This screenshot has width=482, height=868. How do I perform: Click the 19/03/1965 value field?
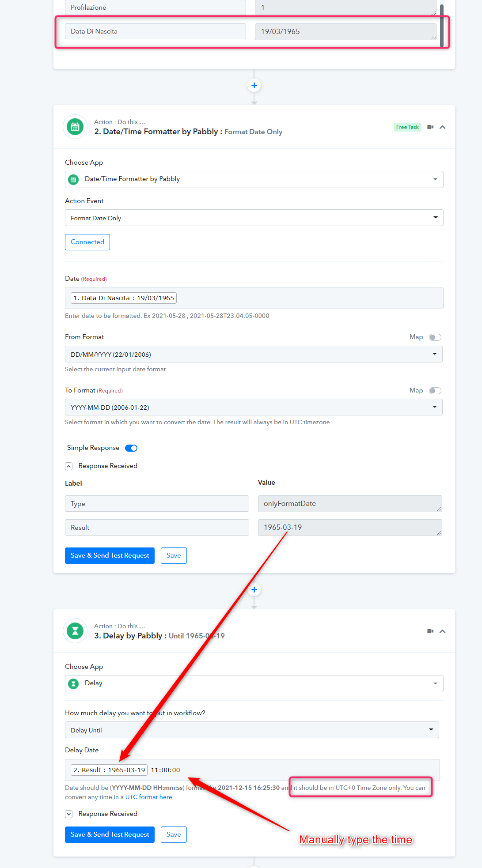click(x=345, y=32)
